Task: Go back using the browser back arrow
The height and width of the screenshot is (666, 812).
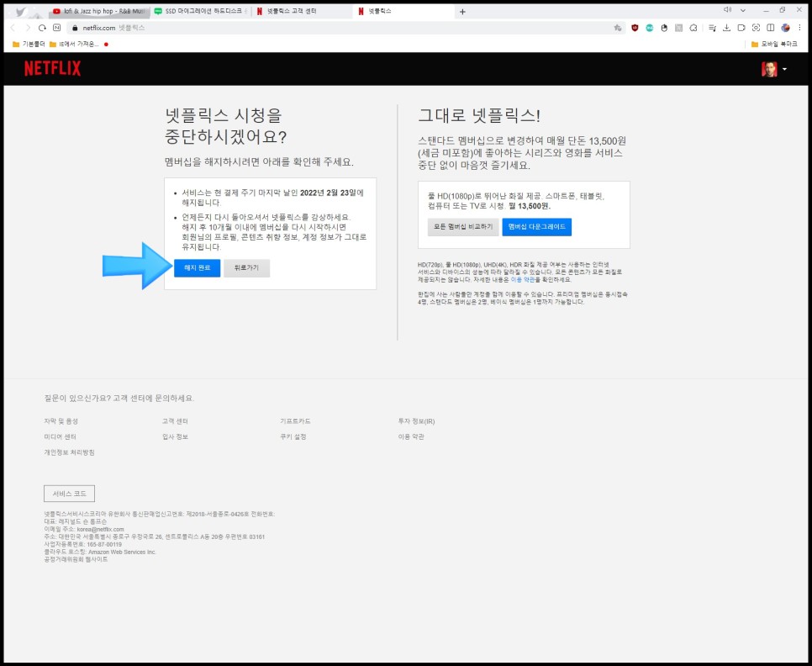Action: point(13,28)
